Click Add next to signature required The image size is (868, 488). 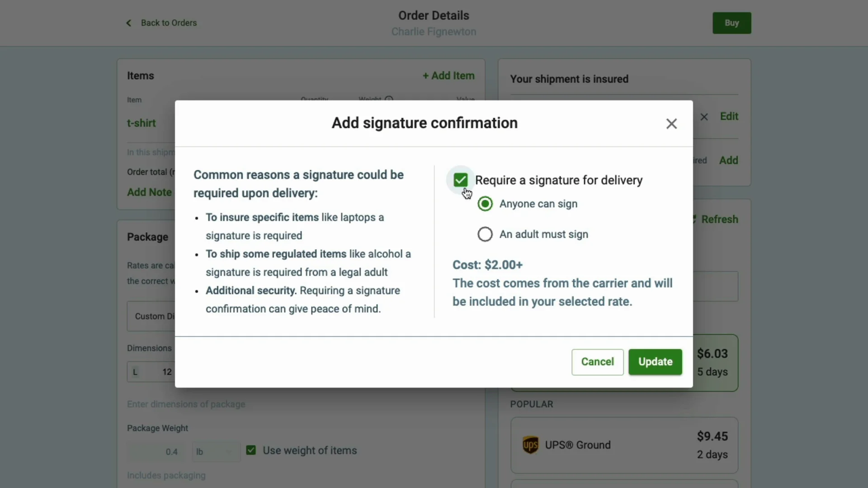(728, 160)
